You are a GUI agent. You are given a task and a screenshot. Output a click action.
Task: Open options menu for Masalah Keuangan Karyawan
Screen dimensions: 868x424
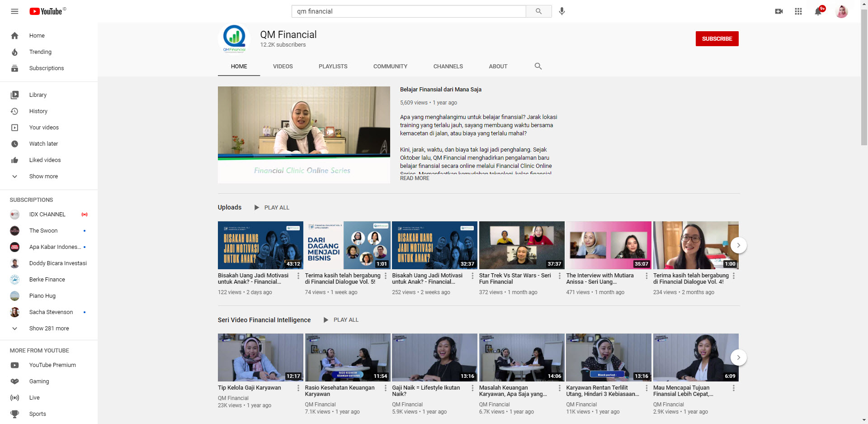[x=559, y=388]
